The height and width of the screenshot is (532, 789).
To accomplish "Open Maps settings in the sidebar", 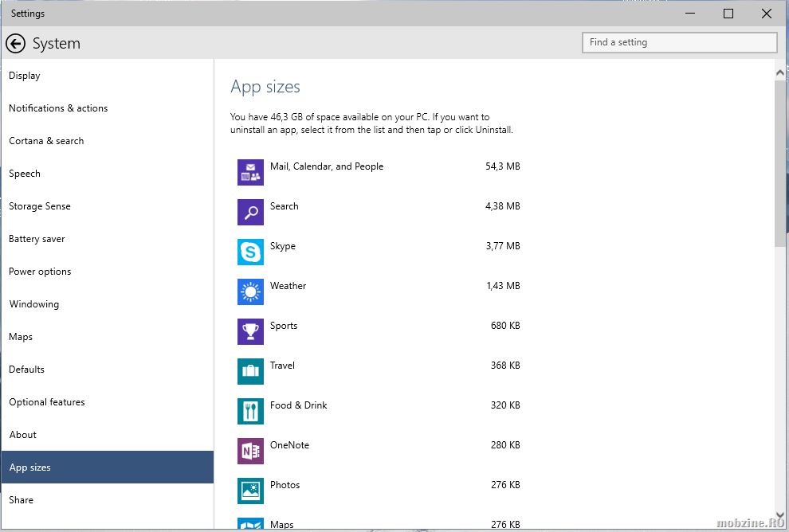I will click(x=107, y=337).
